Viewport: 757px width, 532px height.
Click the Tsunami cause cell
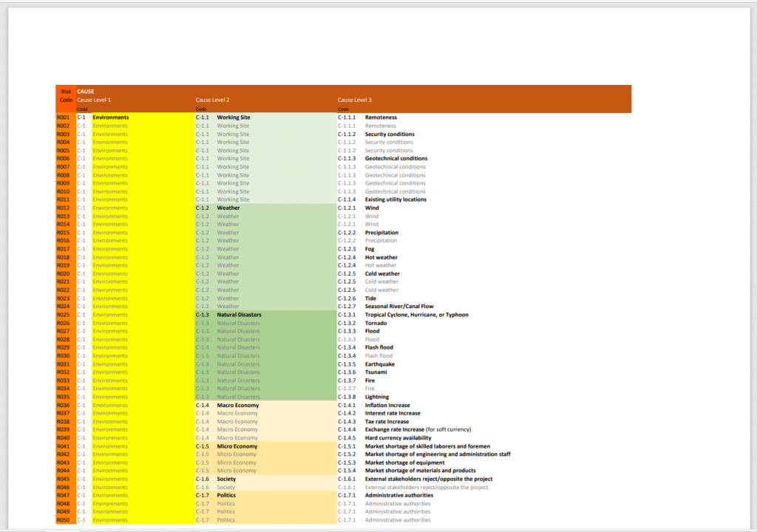376,372
